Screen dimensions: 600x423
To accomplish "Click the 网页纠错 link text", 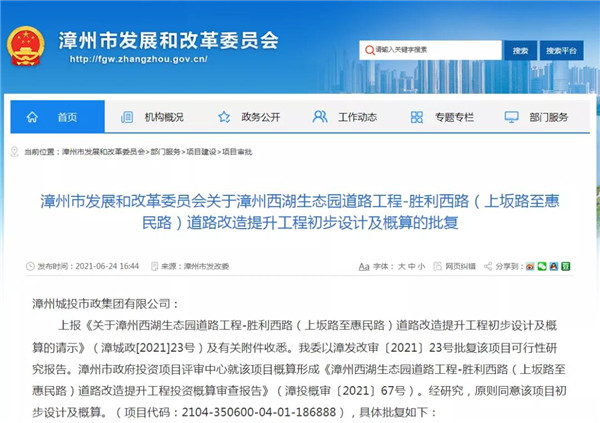I will [x=460, y=266].
